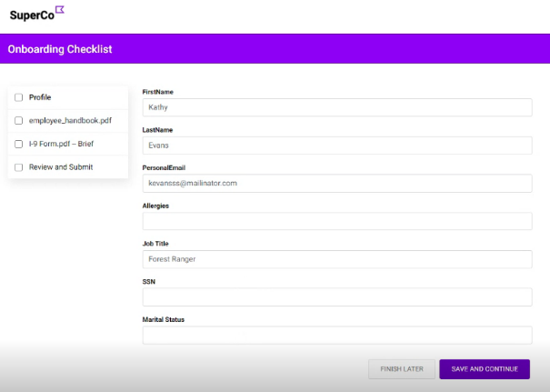Open employee_handbook.pdf checklist item
This screenshot has width=550, height=392.
click(x=70, y=120)
